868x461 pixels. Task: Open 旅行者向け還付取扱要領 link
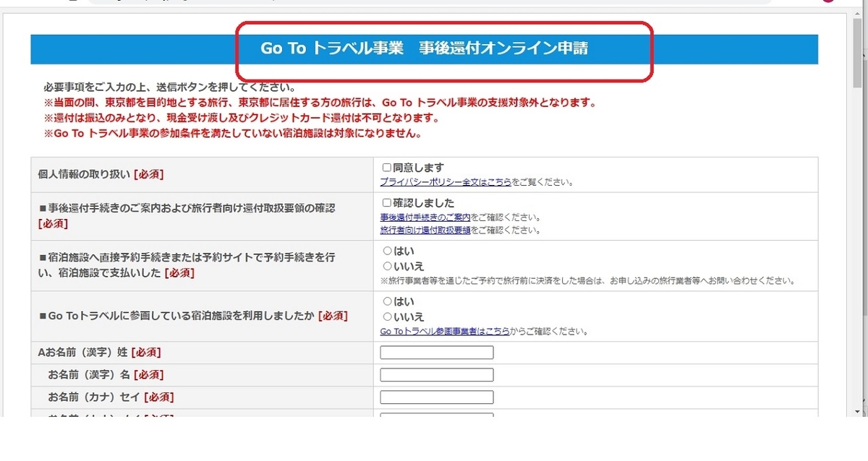(425, 231)
